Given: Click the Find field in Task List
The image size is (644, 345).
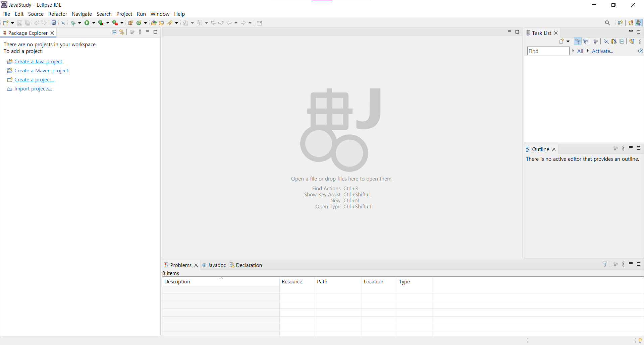Looking at the screenshot, I should click(548, 51).
